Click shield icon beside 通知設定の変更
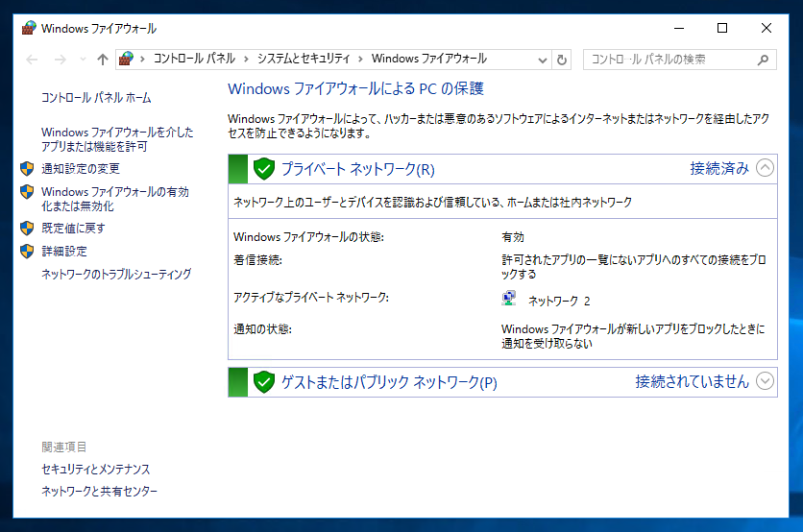 pyautogui.click(x=27, y=168)
